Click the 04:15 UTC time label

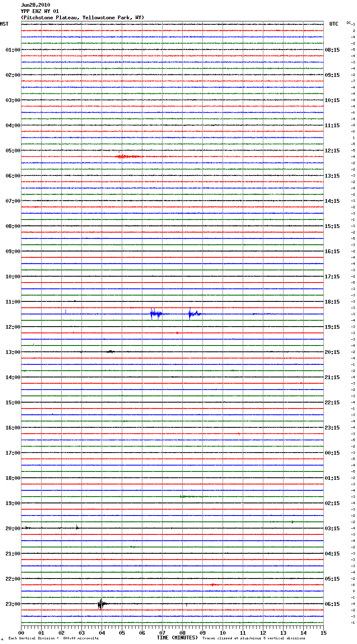click(x=332, y=554)
